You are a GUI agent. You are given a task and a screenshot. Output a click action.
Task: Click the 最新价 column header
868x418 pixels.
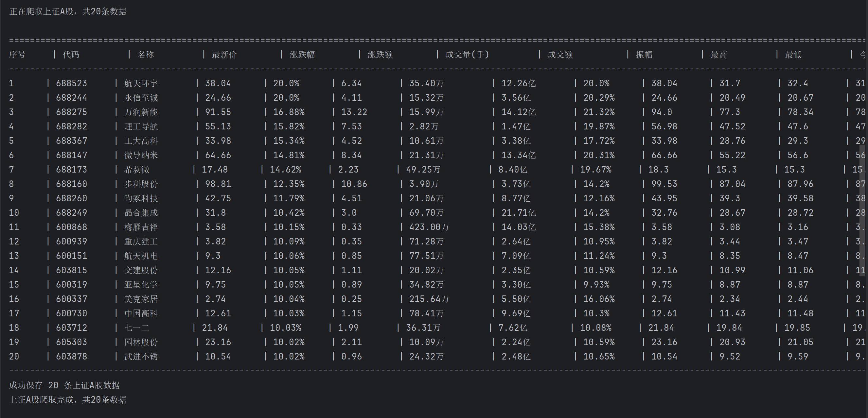224,55
